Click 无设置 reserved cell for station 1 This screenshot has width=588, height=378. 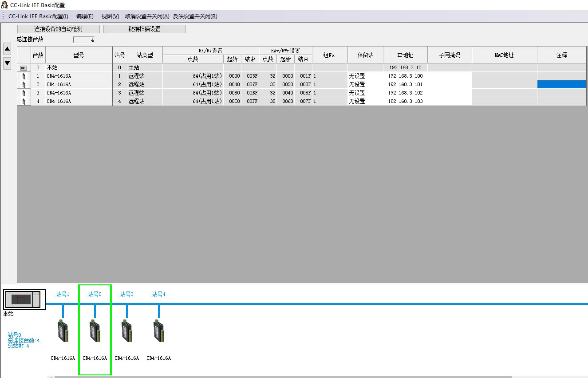pos(365,76)
